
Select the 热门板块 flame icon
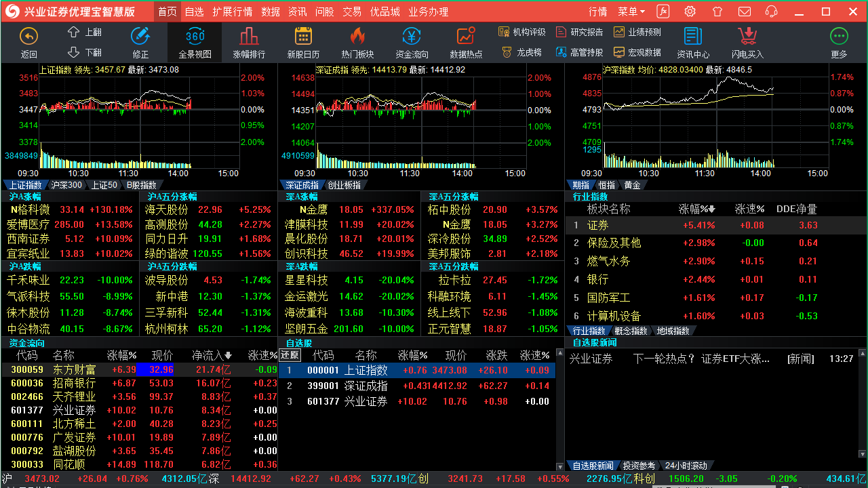coord(357,41)
